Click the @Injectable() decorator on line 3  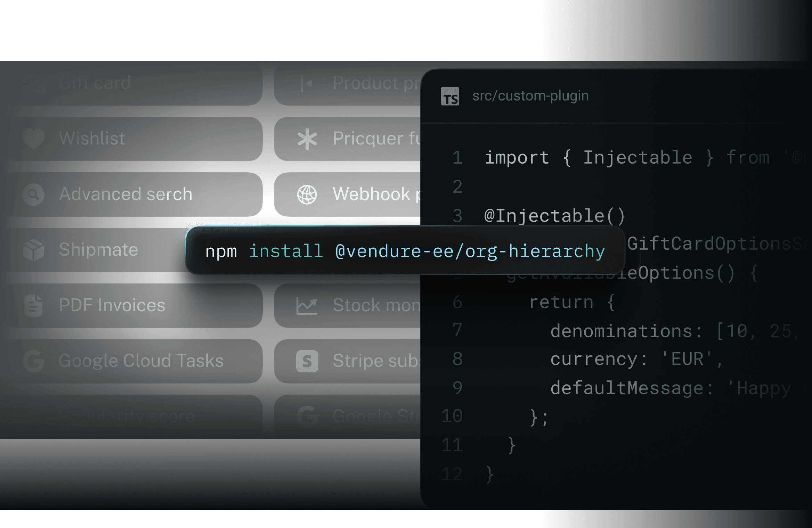(554, 216)
